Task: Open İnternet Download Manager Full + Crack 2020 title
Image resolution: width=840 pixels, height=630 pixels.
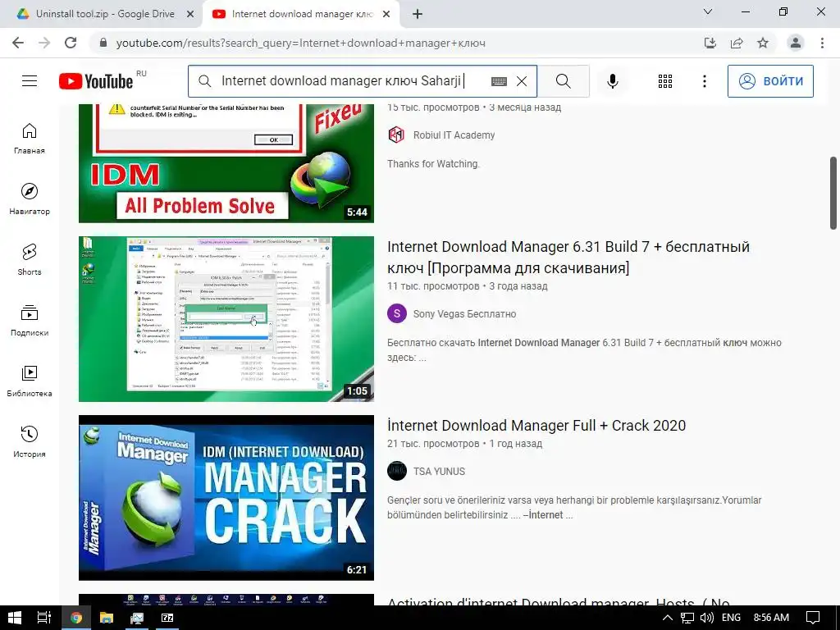Action: [536, 426]
